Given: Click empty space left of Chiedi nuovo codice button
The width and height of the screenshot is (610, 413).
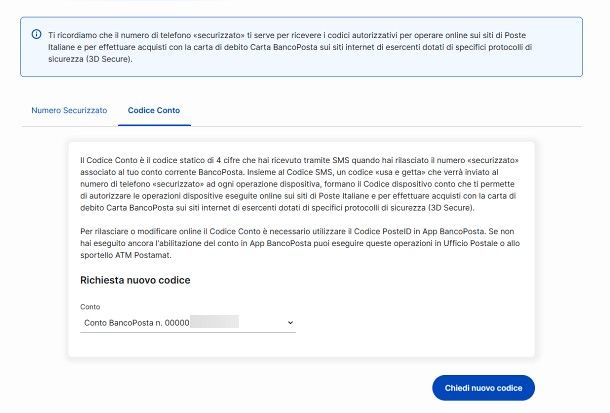Looking at the screenshot, I should 300,387.
